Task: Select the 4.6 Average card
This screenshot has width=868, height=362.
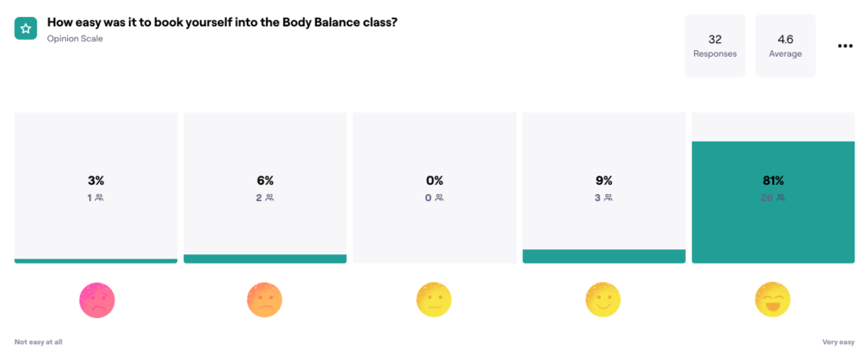Action: pos(785,46)
